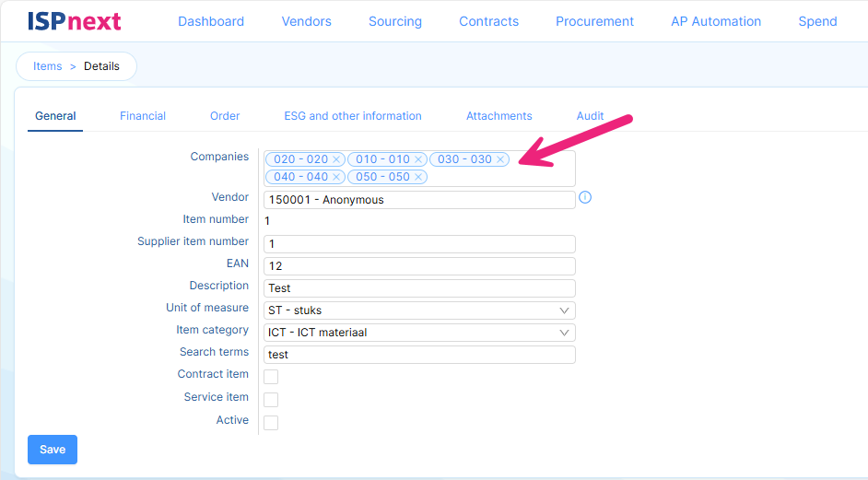
Task: Focus the Search terms text field
Action: (419, 355)
